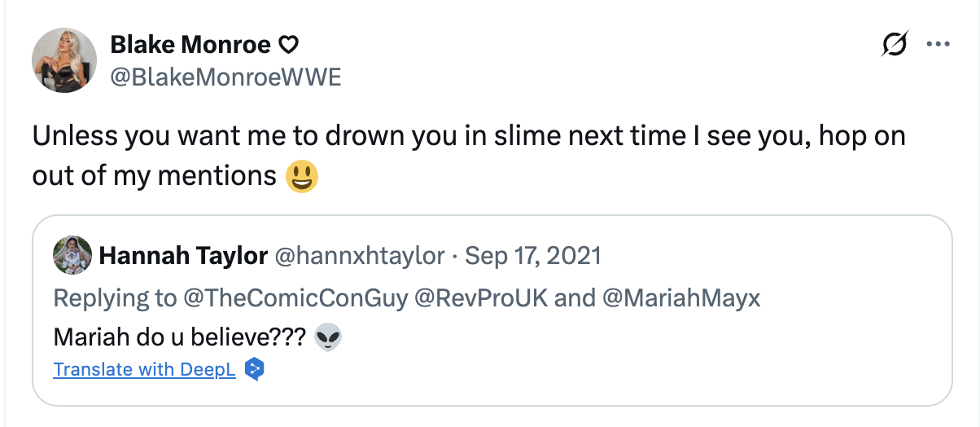
Task: Open Blake Monroe display name profile link
Action: pos(190,45)
